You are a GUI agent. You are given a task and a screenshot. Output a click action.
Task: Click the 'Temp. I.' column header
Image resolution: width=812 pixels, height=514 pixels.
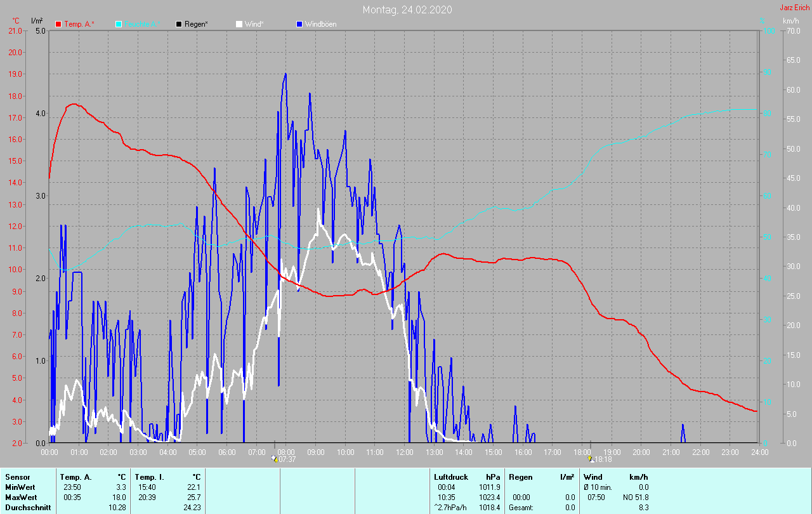coord(148,477)
